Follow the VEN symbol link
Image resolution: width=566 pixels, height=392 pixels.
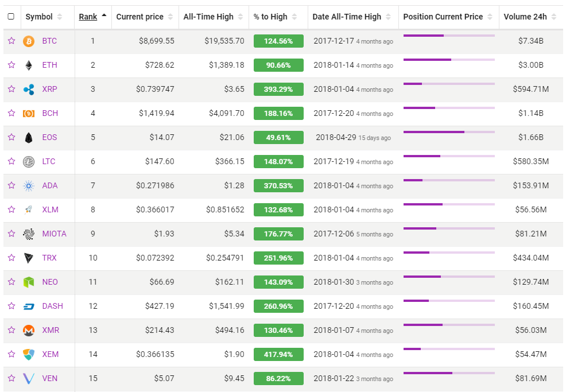click(x=50, y=379)
